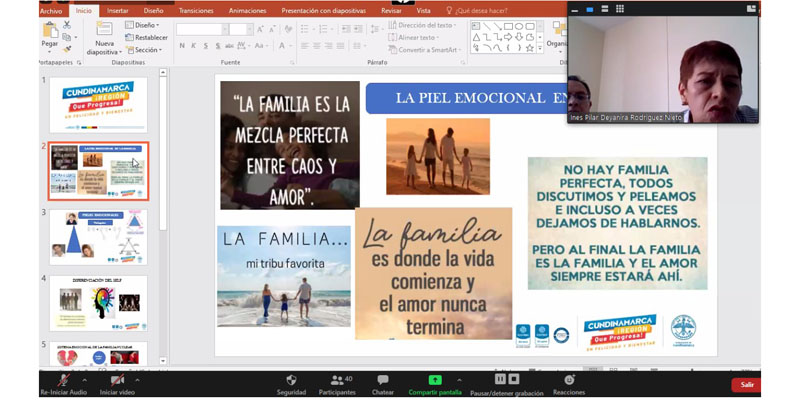
Task: Select slide 3 thumbnail
Action: pyautogui.click(x=98, y=237)
